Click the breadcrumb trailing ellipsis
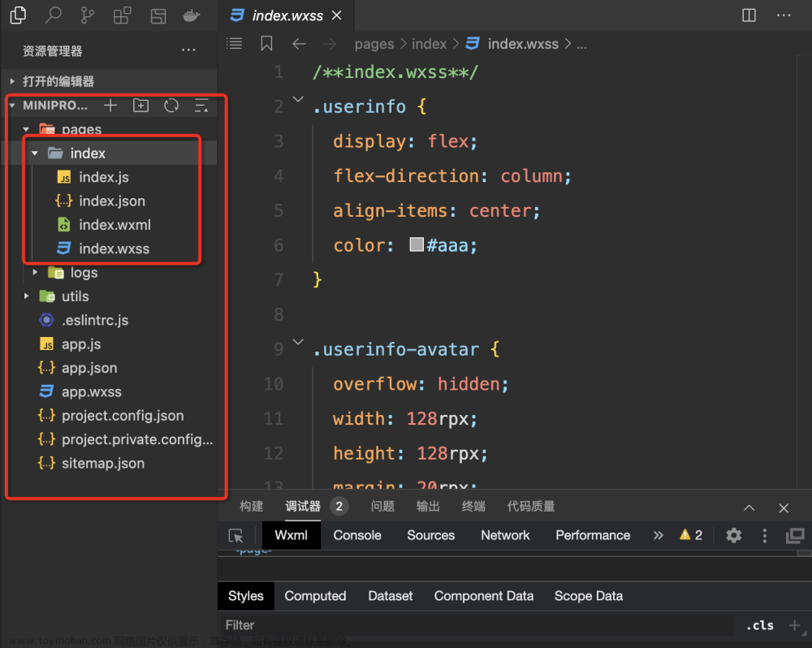The width and height of the screenshot is (812, 648). (x=581, y=45)
